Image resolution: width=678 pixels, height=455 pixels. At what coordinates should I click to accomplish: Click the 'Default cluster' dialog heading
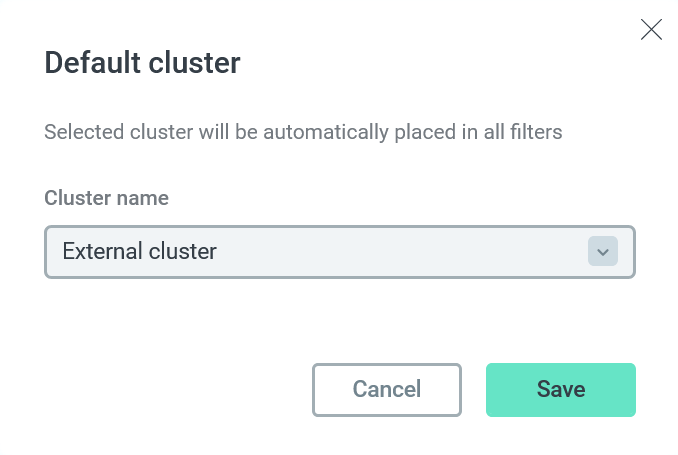[142, 64]
